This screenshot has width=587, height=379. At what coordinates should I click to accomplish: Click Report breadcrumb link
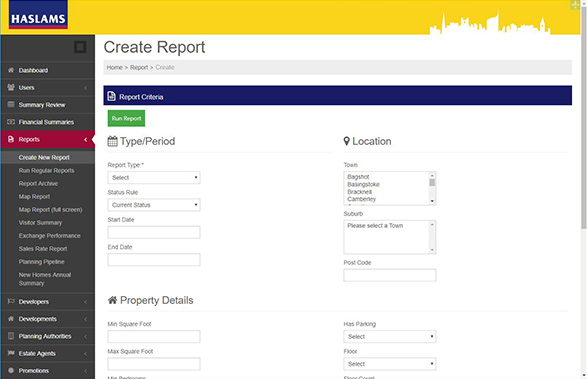(139, 67)
